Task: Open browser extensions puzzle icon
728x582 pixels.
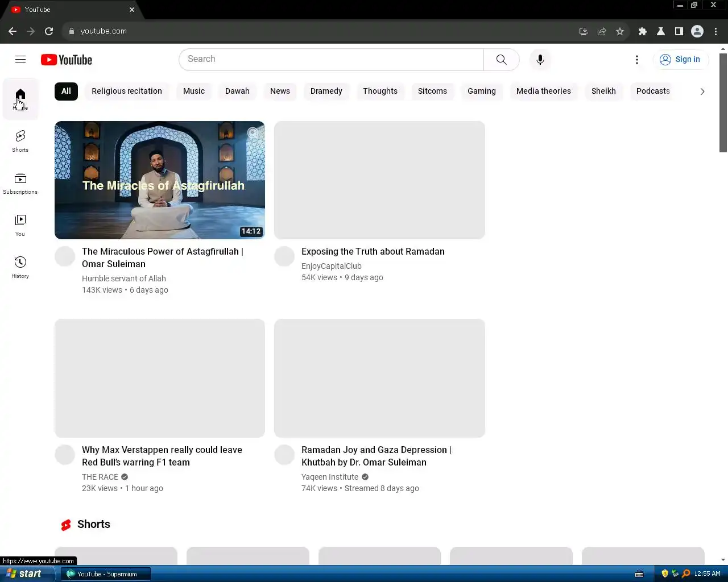Action: click(643, 31)
